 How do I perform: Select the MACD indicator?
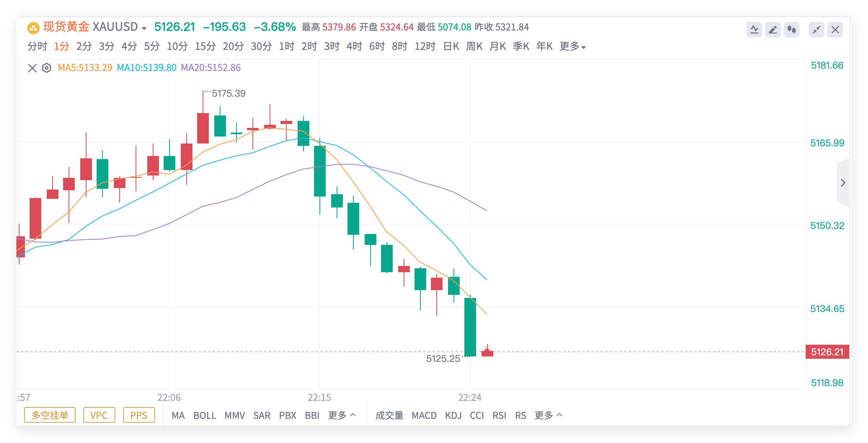click(424, 415)
